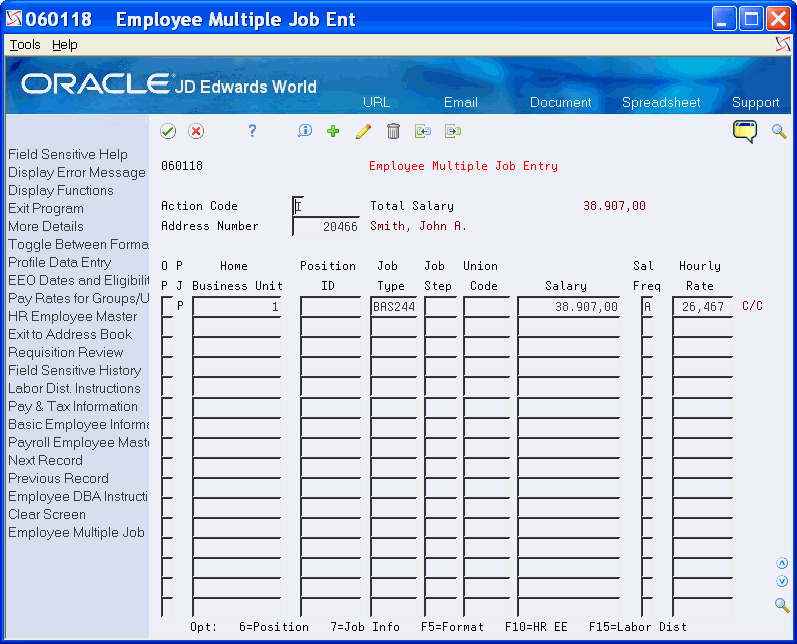Screen dimensions: 797x644
Task: Click the menu bar corner logo icon
Action: (x=783, y=44)
